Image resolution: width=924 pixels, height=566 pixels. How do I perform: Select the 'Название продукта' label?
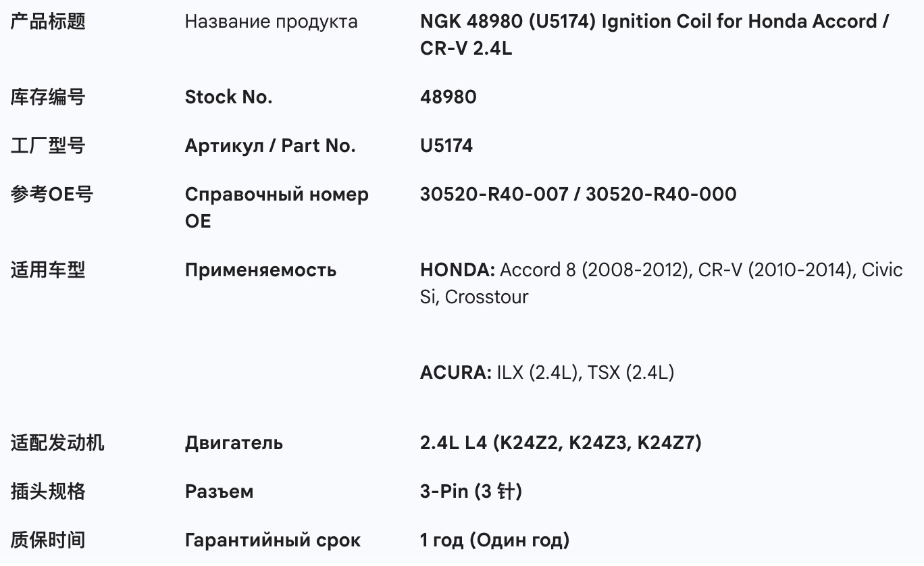pos(271,22)
